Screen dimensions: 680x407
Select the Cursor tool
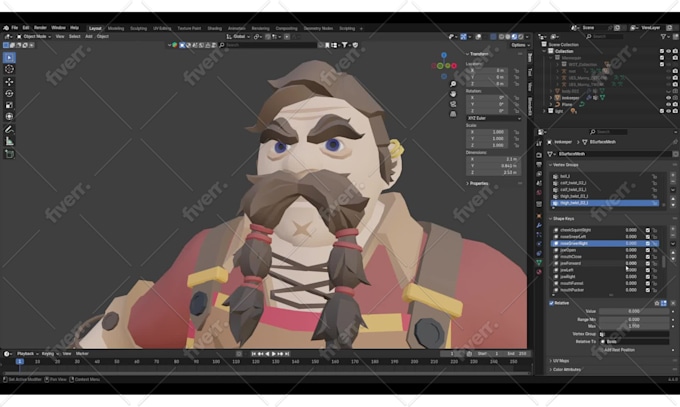point(9,69)
